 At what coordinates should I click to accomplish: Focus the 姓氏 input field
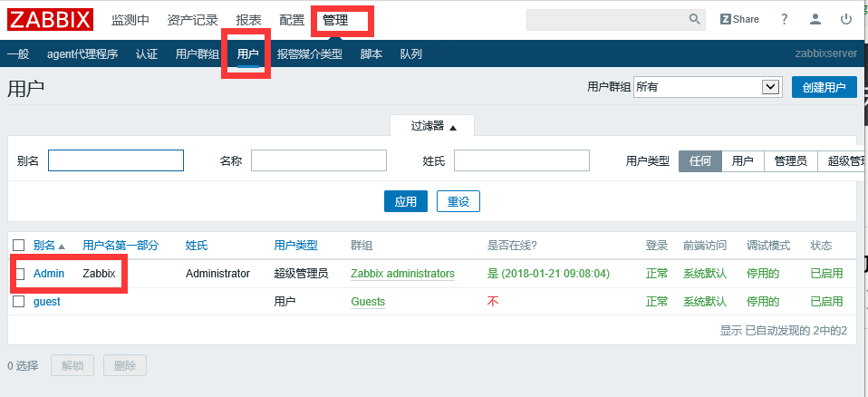[522, 160]
